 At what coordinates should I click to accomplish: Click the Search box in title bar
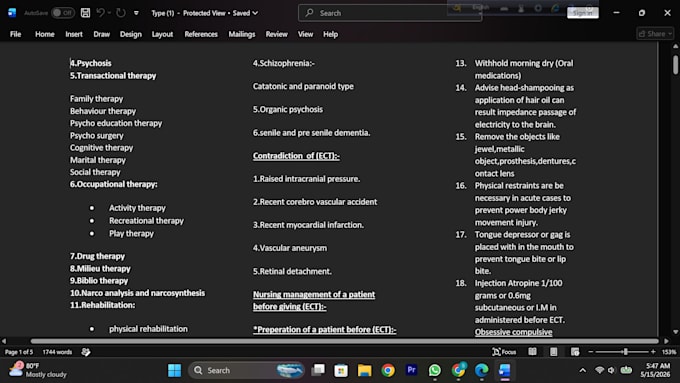tap(389, 13)
